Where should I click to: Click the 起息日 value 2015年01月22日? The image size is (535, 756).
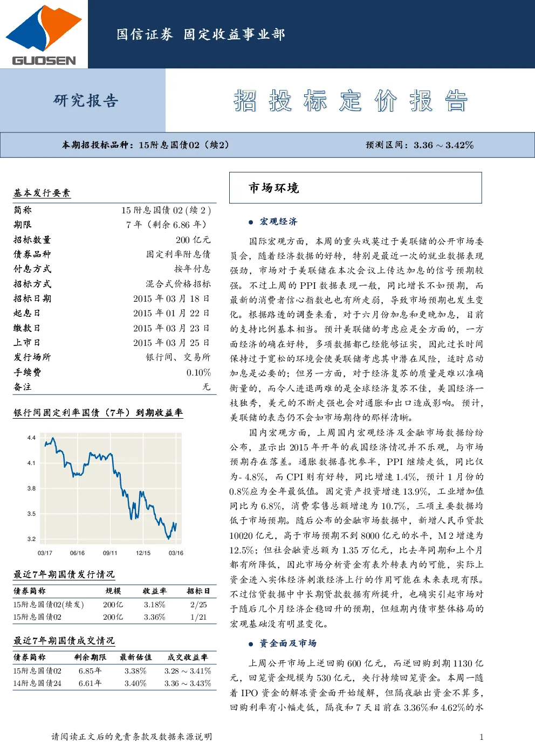pyautogui.click(x=172, y=313)
